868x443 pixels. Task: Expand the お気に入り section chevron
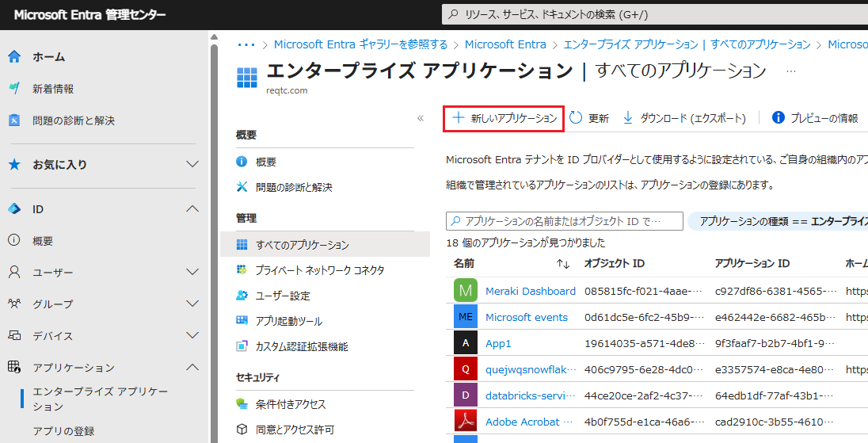point(192,165)
